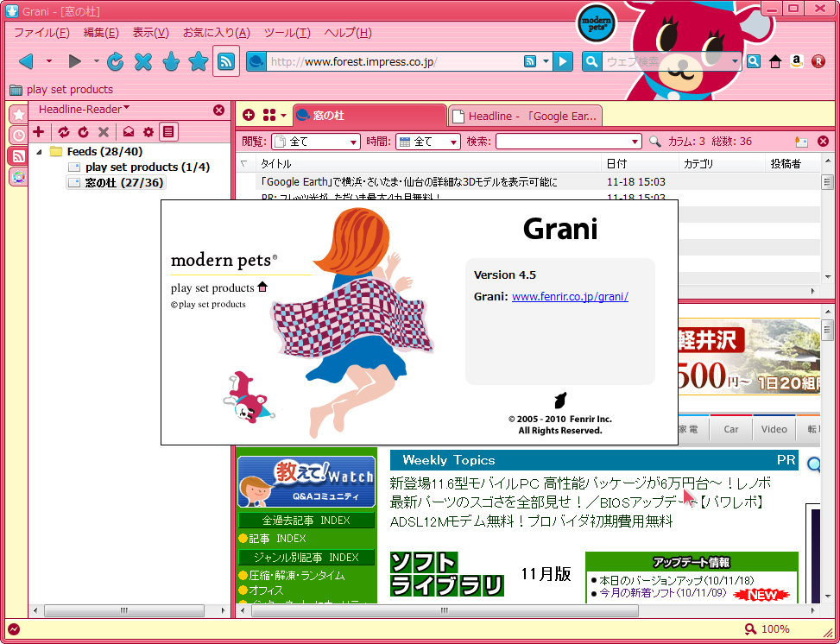Click the go arrow beside the address bar
The image size is (840, 644).
tap(563, 61)
